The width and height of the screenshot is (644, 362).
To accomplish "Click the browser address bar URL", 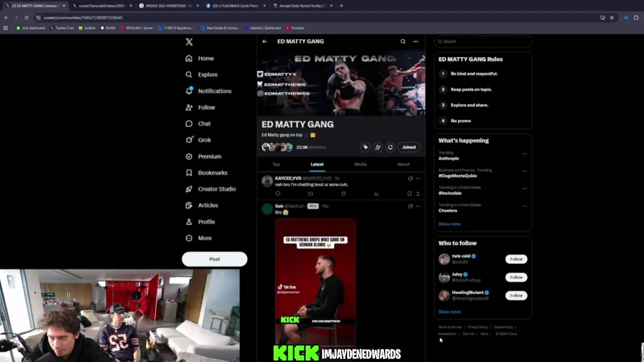I will (83, 18).
